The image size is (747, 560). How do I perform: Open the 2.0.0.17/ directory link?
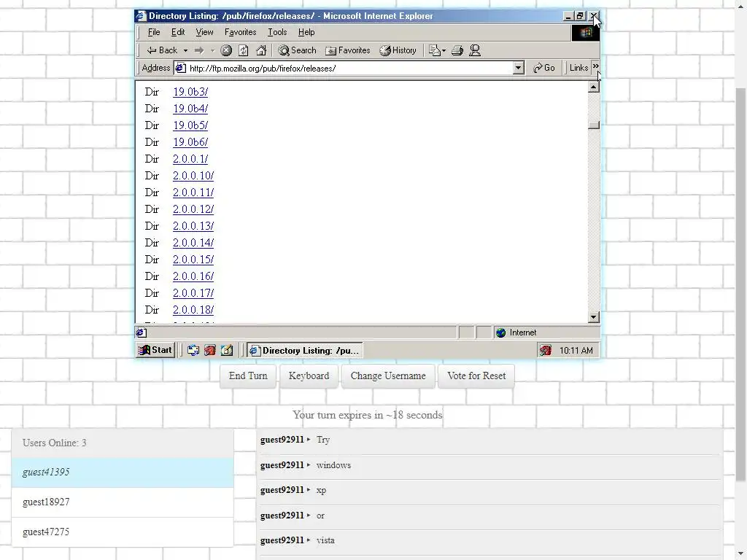click(x=193, y=293)
